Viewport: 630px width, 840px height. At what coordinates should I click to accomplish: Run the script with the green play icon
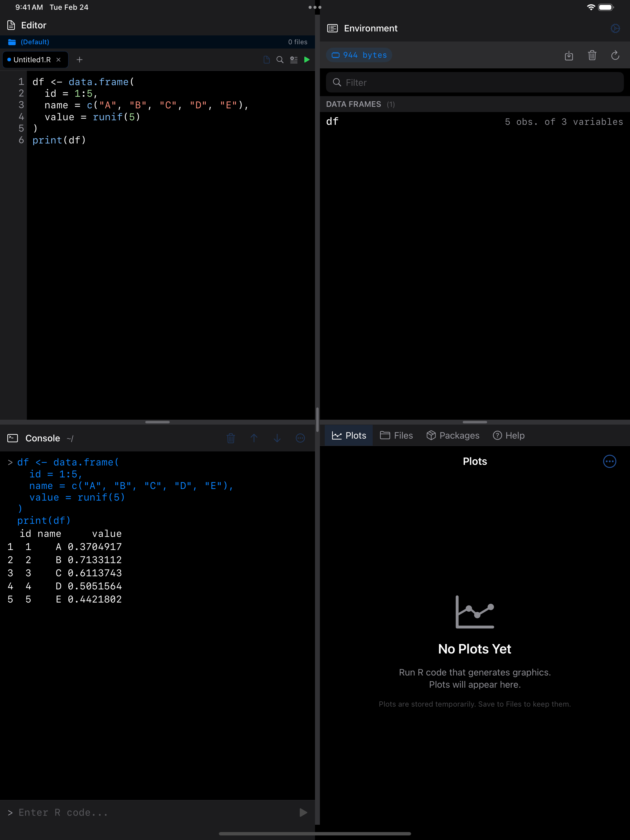(x=307, y=60)
